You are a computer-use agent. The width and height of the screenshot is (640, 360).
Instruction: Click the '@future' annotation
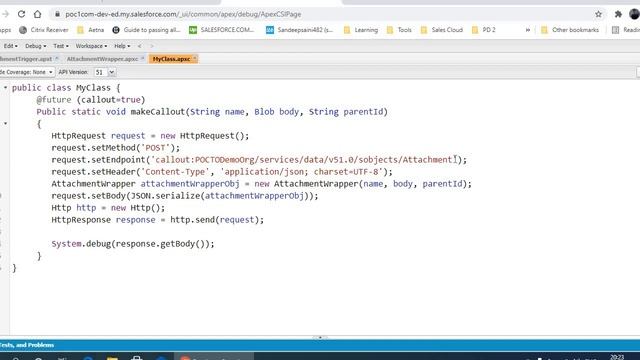coord(53,100)
